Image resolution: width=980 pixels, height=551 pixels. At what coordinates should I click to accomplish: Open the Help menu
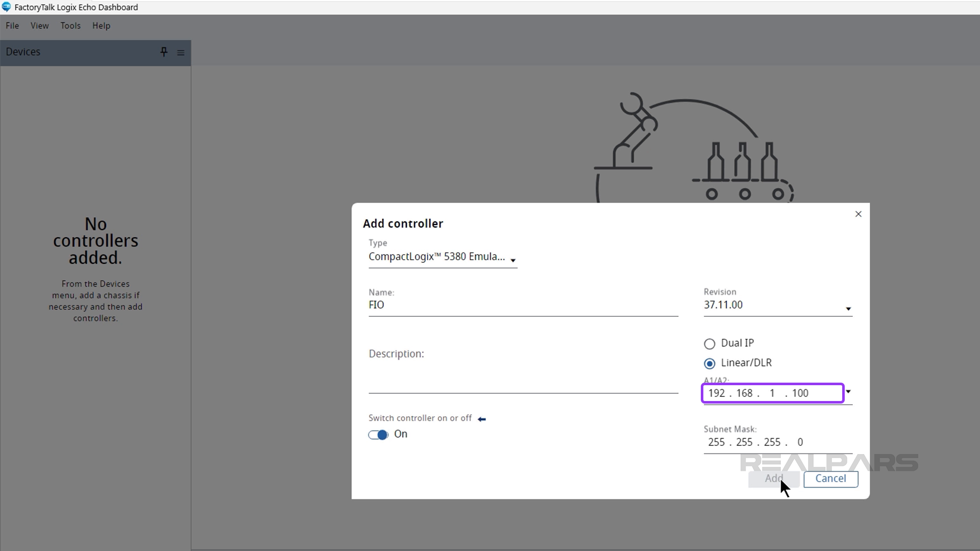(101, 26)
